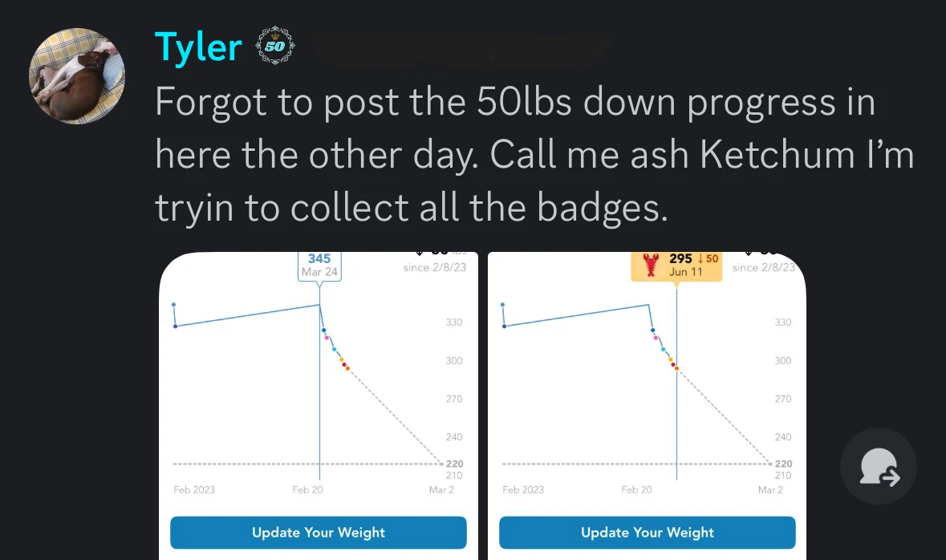Click the red down-50 indicator in right tooltip
Viewport: 946px width, 560px height.
(708, 258)
